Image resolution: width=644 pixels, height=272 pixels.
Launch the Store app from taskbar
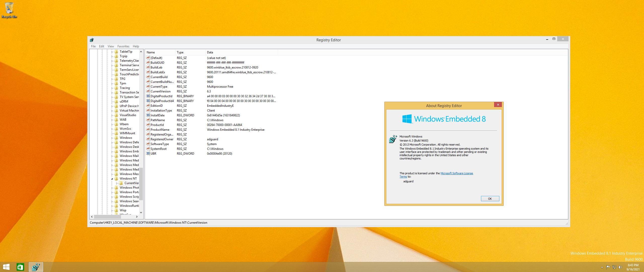(20, 267)
